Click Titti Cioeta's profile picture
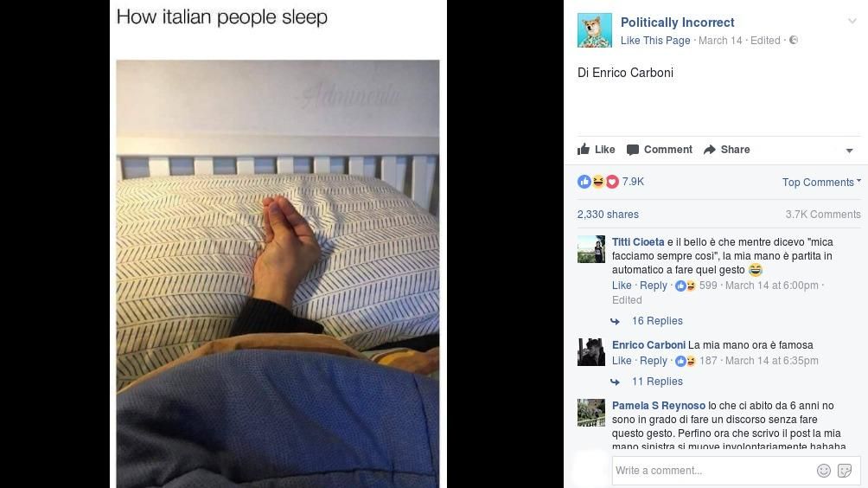 591,249
